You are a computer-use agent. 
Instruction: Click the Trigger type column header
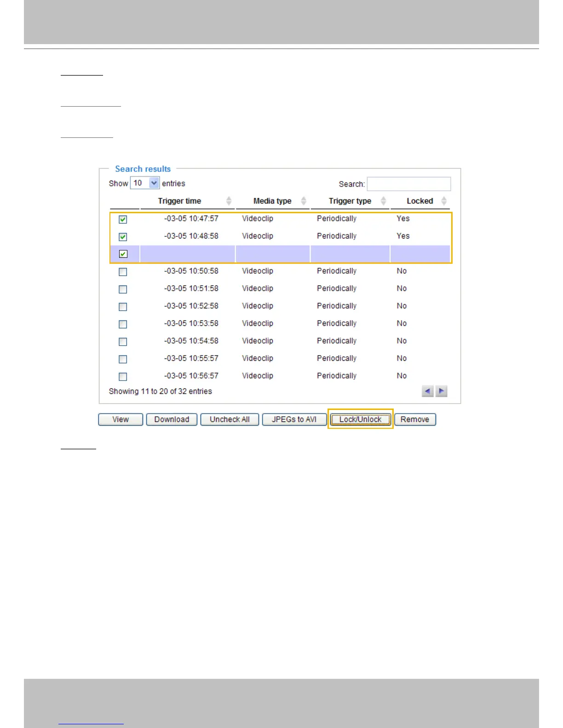(350, 201)
